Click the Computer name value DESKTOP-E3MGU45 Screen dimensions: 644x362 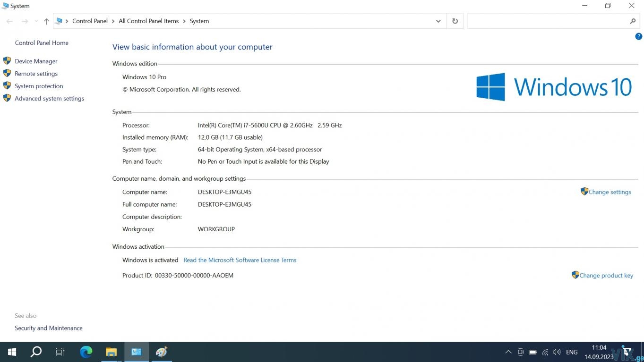[224, 192]
